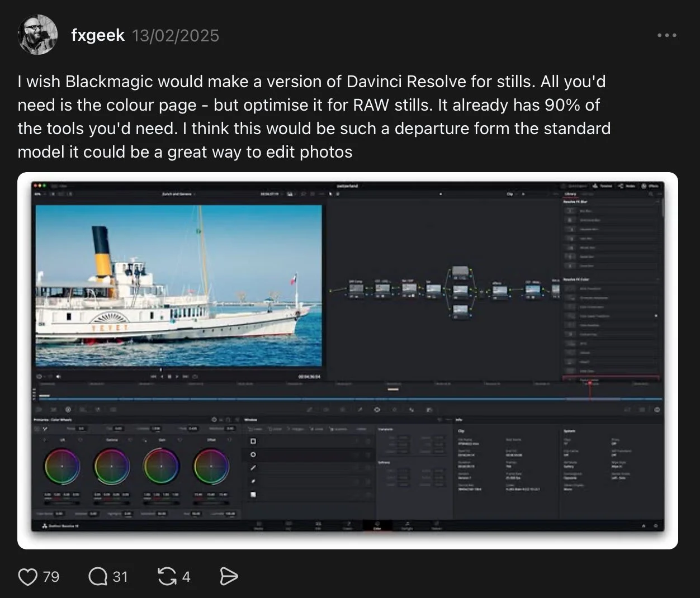Viewport: 700px width, 598px height.
Task: Open the replies via the comment bubble icon
Action: [x=98, y=576]
